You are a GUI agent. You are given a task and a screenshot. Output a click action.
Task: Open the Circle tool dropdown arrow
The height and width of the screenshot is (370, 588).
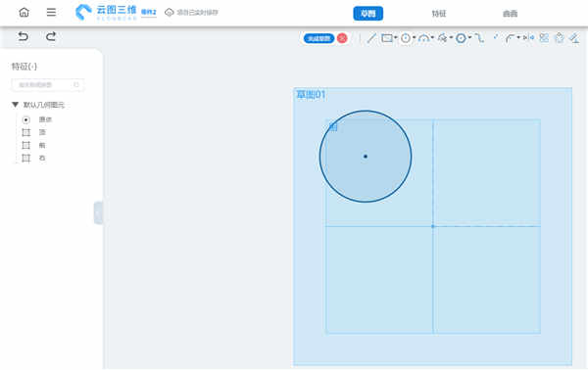[414, 37]
